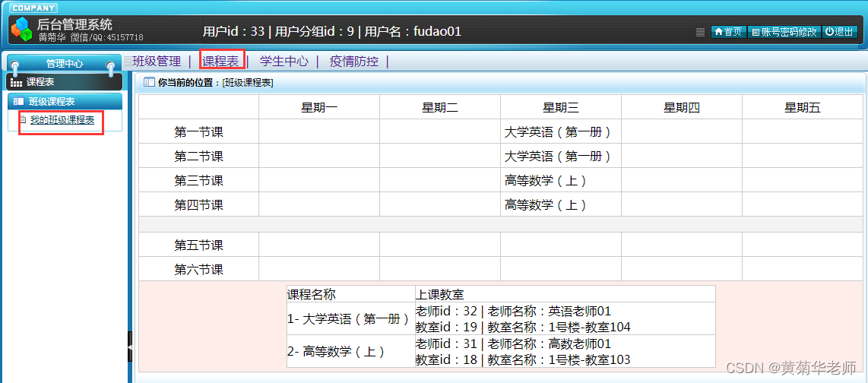Open the 班级管理 menu
This screenshot has height=383, width=868.
point(157,61)
